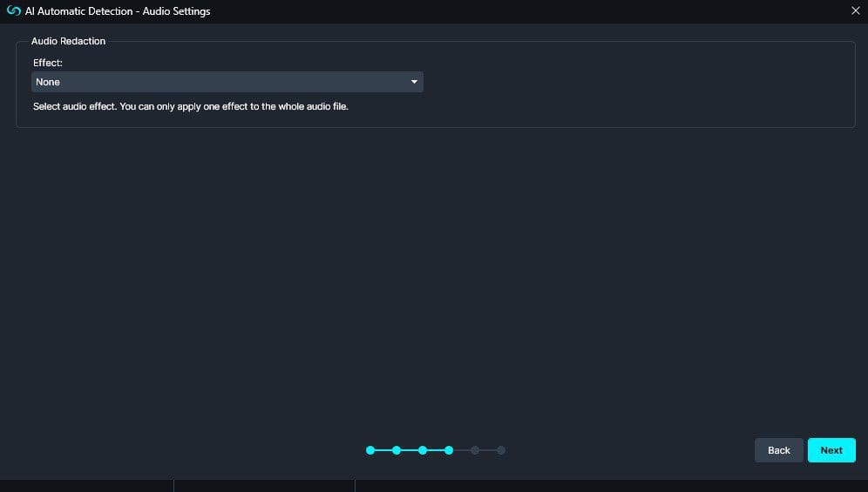Open the Effect dropdown showing None
Viewport: 868px width, 492px height.
[x=227, y=82]
